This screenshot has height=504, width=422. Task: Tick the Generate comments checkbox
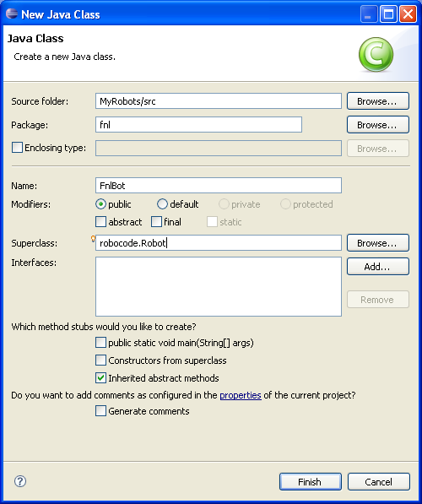click(x=100, y=411)
